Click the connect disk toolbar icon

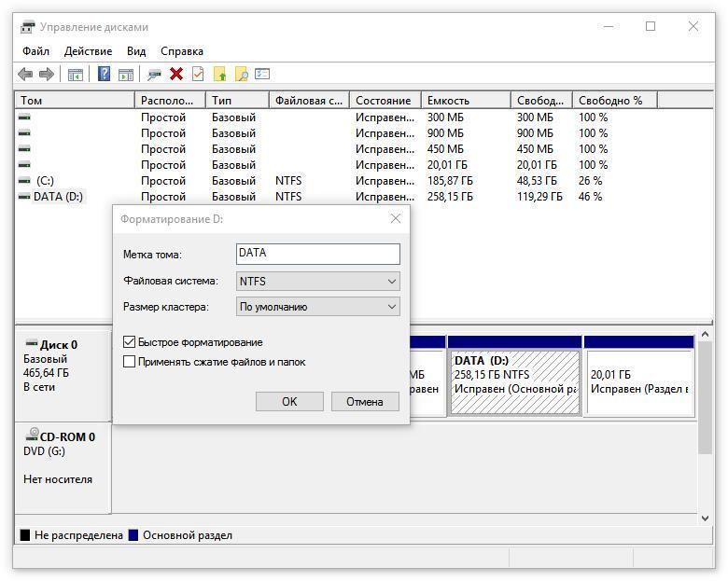tap(154, 75)
